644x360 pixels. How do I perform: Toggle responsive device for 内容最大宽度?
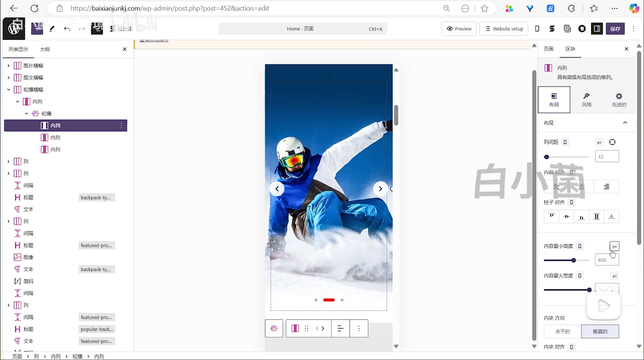coord(580,276)
